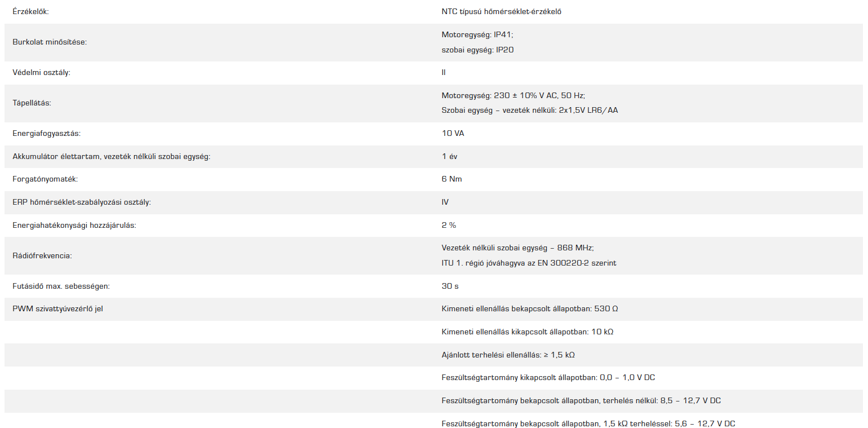
Task: Click the "szobai egység: IP20" line
Action: click(477, 50)
